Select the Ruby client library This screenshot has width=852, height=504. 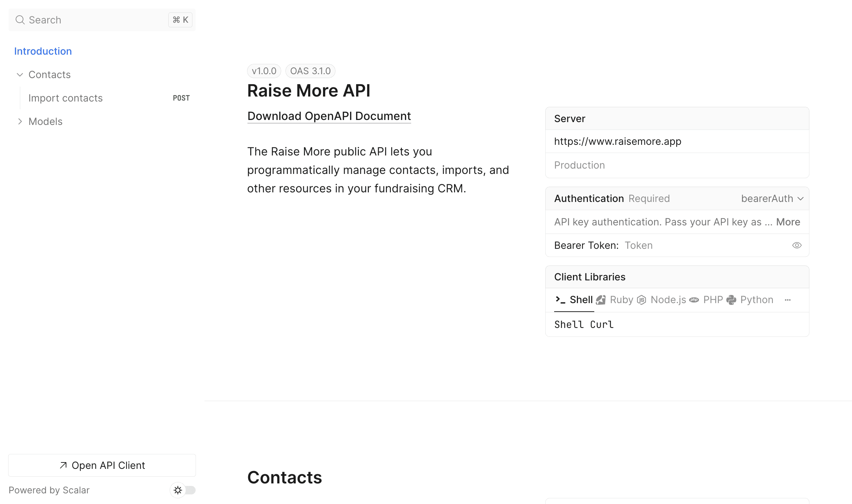coord(621,300)
